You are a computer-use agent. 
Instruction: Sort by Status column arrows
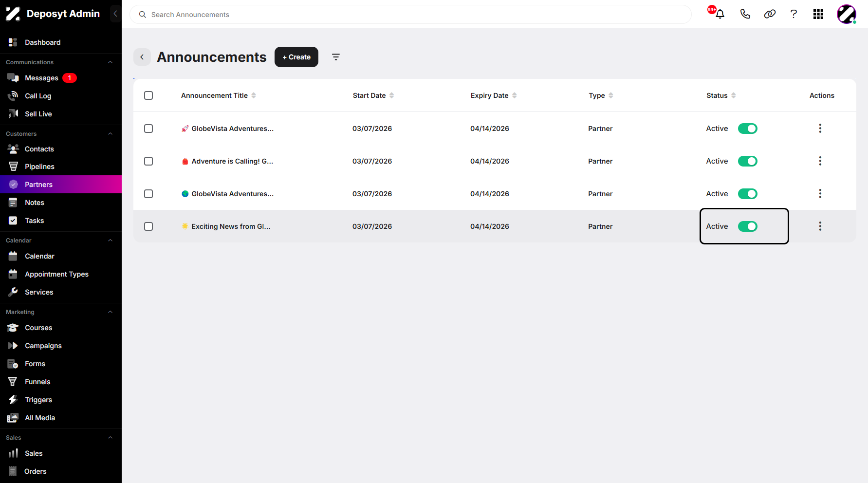point(734,95)
